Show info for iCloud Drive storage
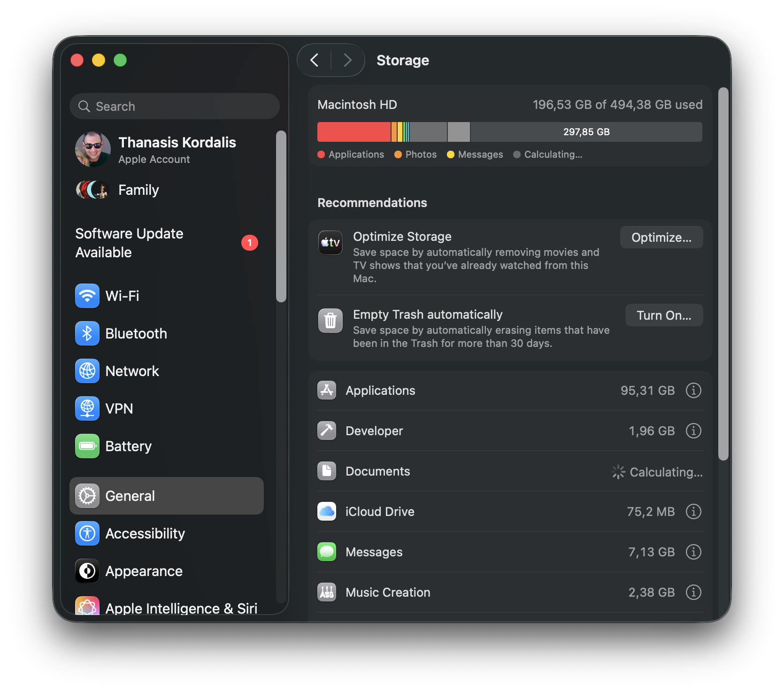The width and height of the screenshot is (784, 692). pos(693,511)
